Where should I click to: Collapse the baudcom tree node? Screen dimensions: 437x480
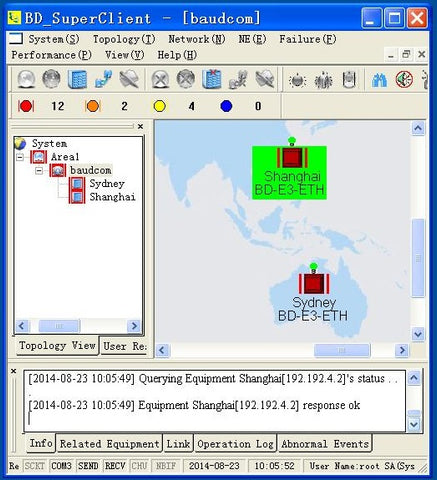39,171
